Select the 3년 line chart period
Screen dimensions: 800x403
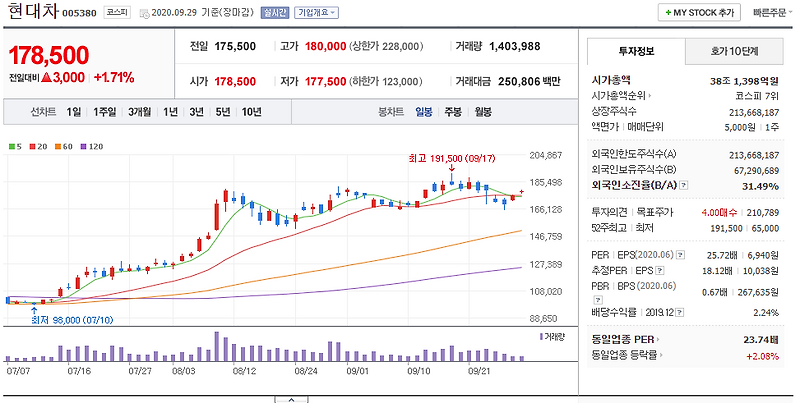coord(196,112)
